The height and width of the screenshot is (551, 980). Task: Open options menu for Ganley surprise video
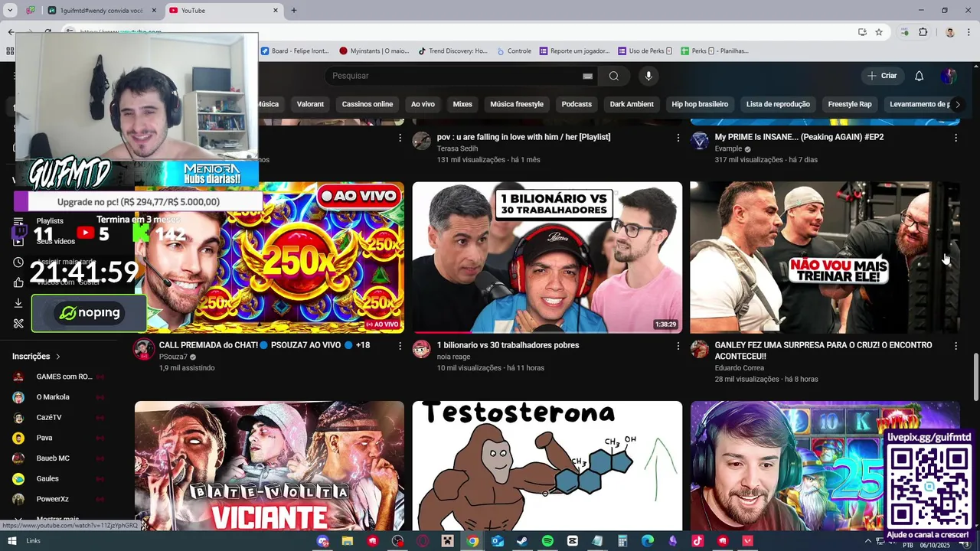point(955,346)
